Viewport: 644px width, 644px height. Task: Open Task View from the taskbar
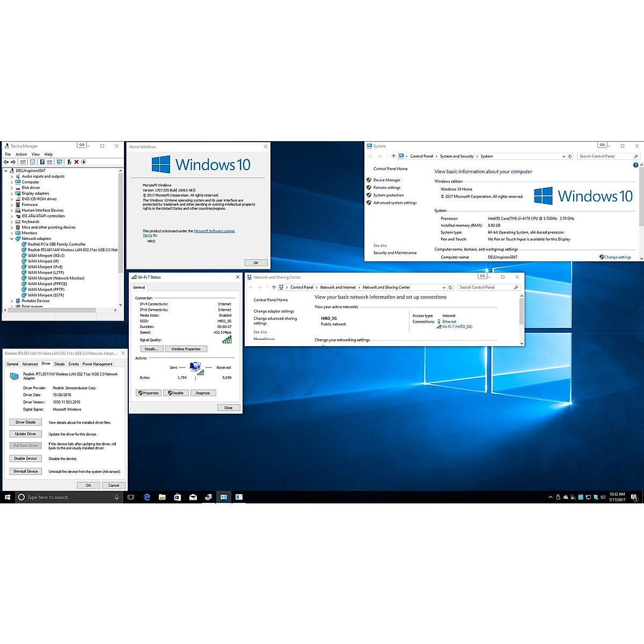click(131, 497)
